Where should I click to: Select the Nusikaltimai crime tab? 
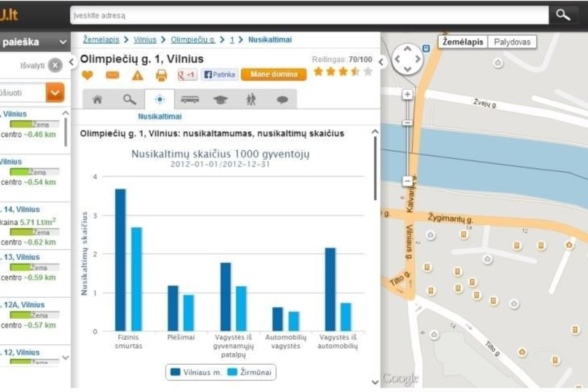click(x=160, y=99)
